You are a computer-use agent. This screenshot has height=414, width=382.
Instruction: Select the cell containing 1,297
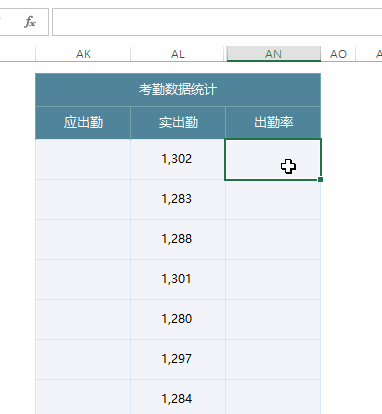tap(178, 359)
